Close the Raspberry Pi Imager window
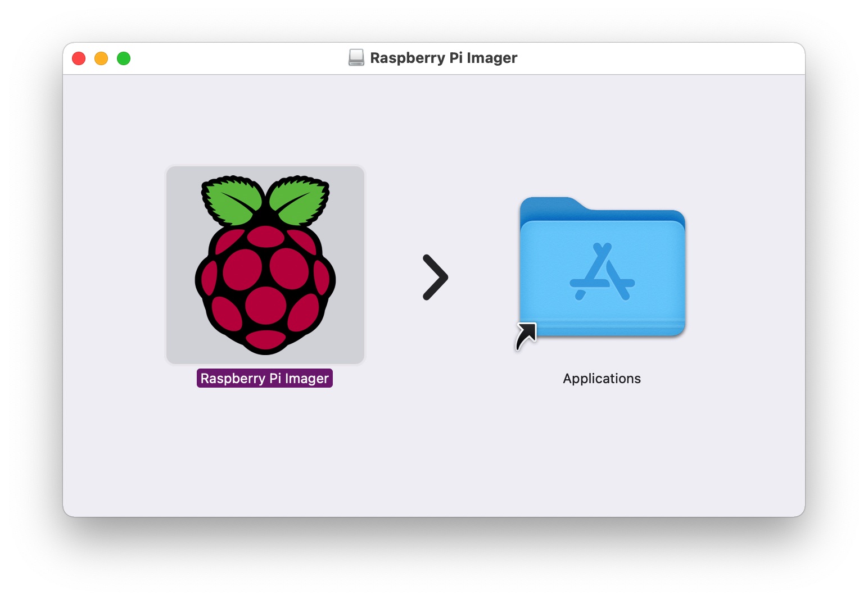This screenshot has height=600, width=868. (x=79, y=58)
